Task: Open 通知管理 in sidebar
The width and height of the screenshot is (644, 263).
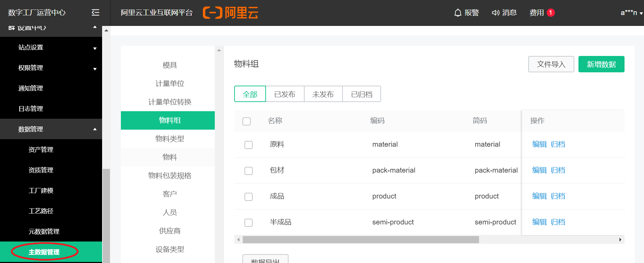Action: (31, 88)
